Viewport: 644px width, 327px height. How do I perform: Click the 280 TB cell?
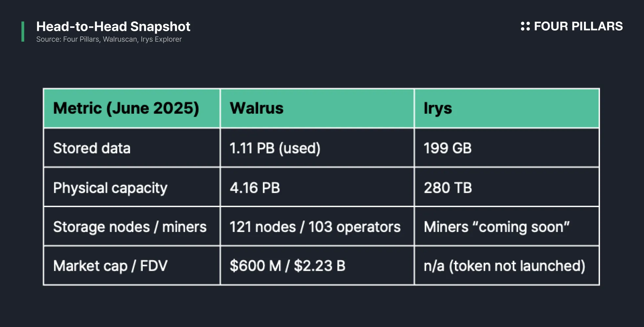448,188
